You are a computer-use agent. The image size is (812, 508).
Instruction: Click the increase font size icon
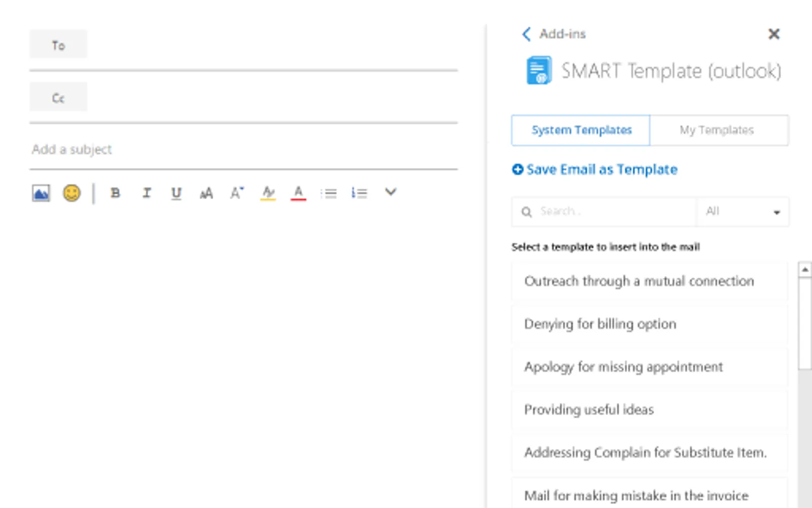(237, 193)
